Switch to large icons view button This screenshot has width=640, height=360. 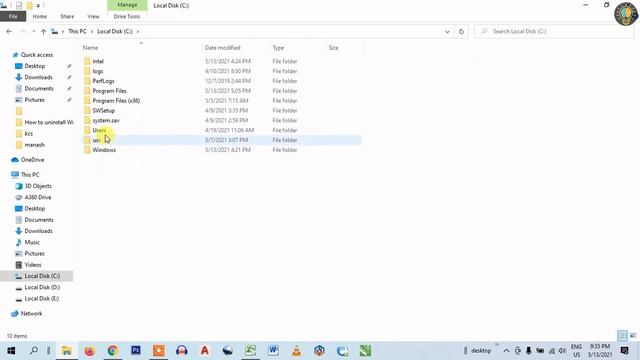pyautogui.click(x=633, y=336)
